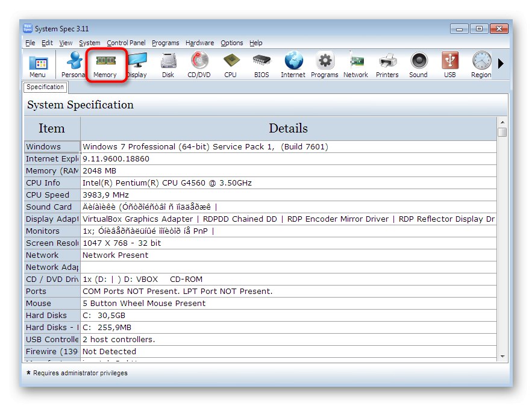Open the Display toolbar icon
Viewport: 532px width, 406px height.
point(137,65)
